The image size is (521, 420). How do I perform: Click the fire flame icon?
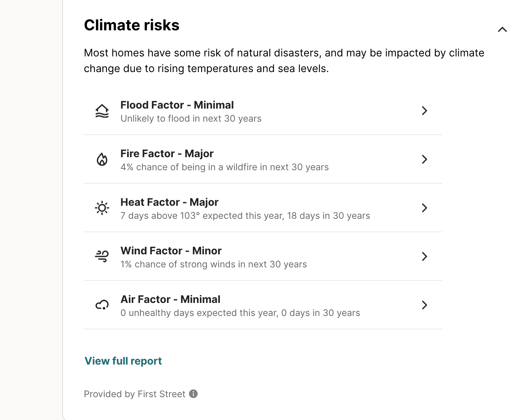tap(102, 159)
